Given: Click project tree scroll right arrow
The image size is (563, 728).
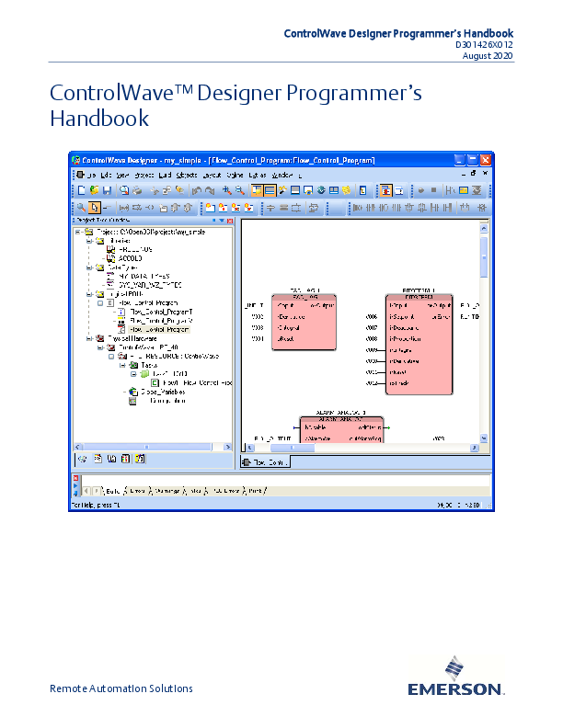Looking at the screenshot, I should (x=227, y=447).
